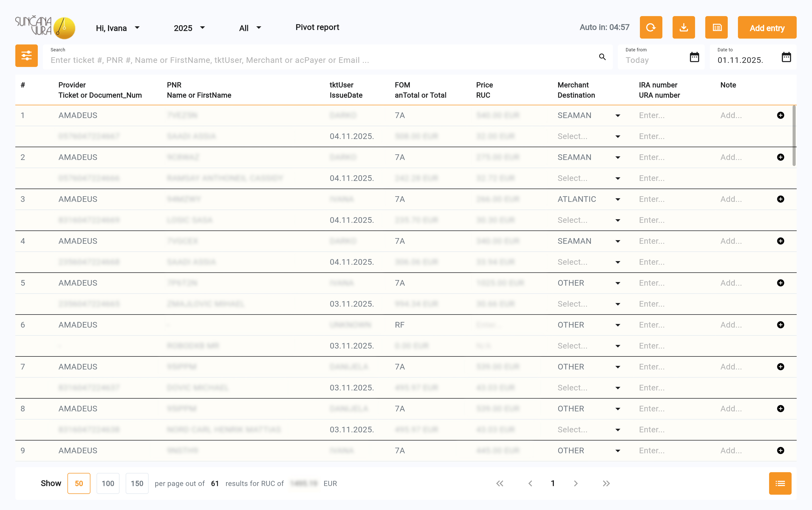Open the Hi, Ivana user menu
This screenshot has width=812, height=510.
pos(117,28)
